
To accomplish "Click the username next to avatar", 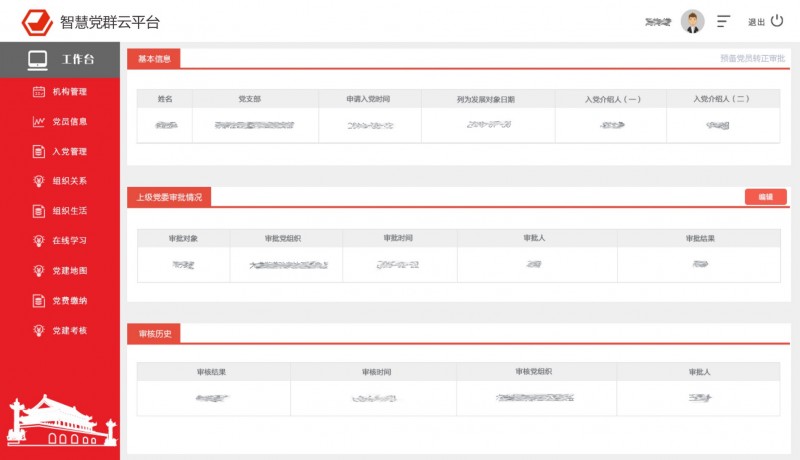I will 658,22.
